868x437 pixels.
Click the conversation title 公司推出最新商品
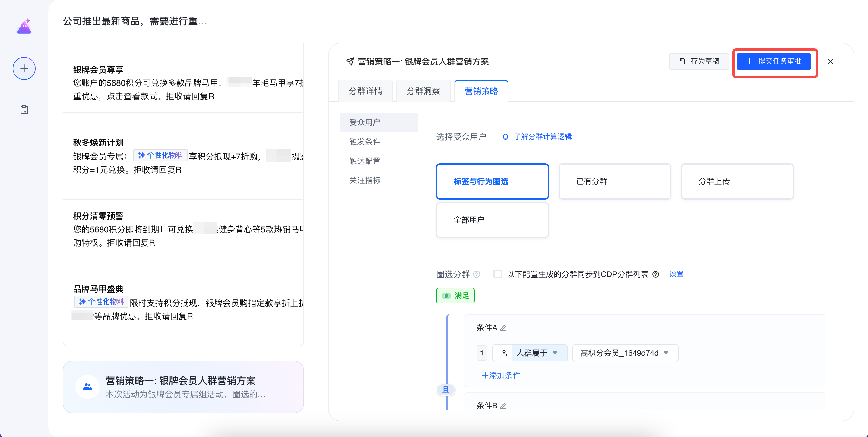click(135, 21)
